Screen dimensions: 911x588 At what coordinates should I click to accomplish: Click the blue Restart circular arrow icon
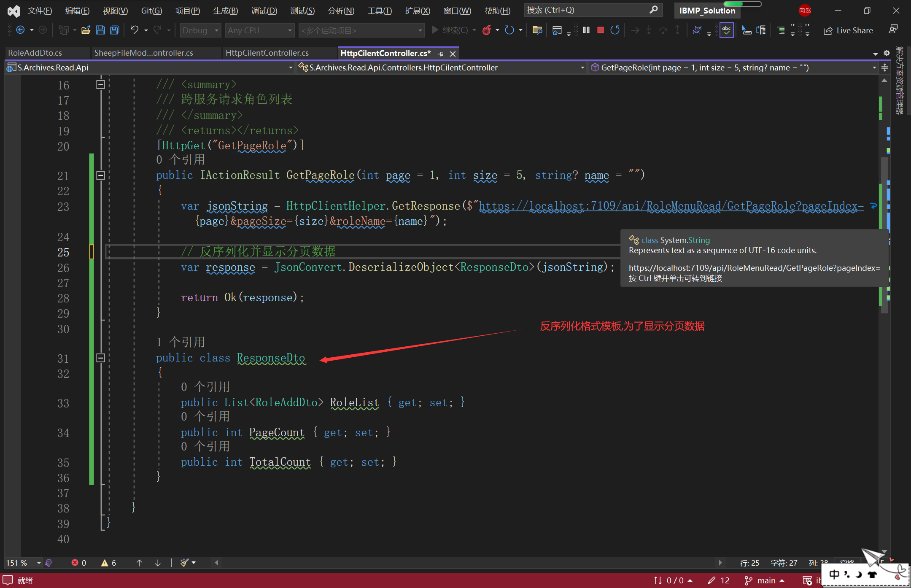509,30
